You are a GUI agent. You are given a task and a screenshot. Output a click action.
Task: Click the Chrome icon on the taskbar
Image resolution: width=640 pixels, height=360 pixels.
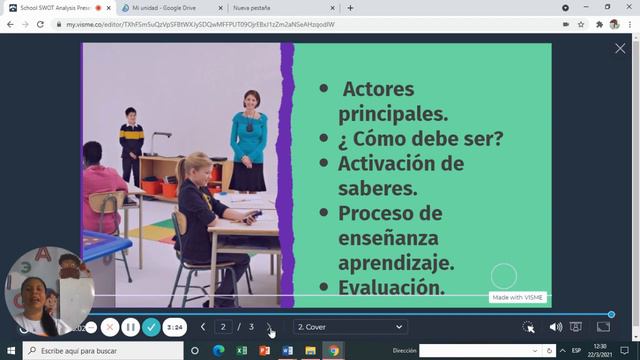[334, 351]
